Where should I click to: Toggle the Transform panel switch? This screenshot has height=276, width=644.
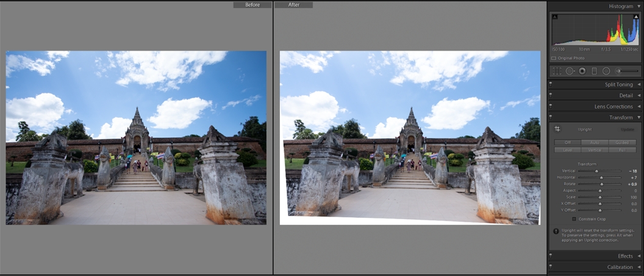pos(550,117)
